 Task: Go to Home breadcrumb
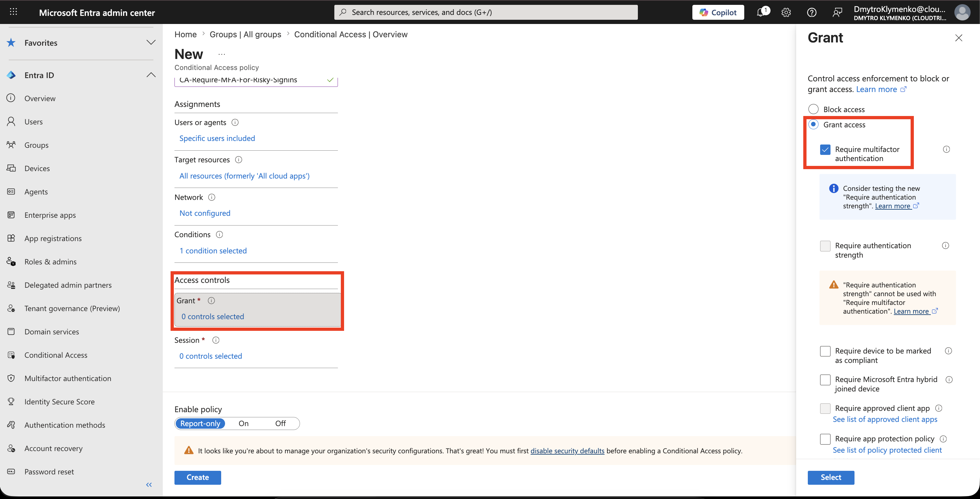185,34
